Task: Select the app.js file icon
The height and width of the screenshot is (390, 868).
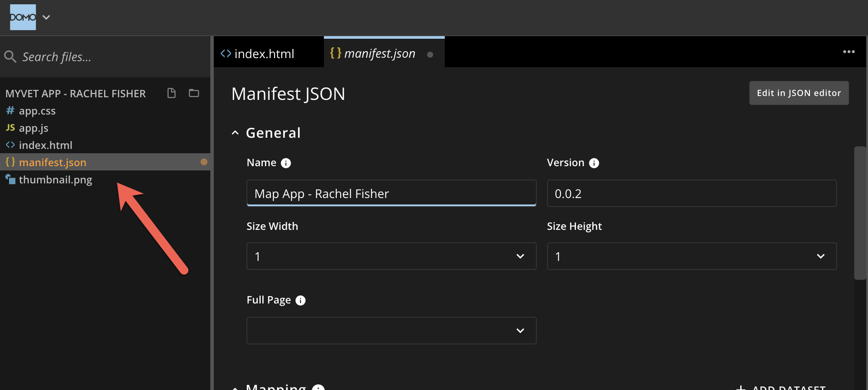Action: (10, 128)
